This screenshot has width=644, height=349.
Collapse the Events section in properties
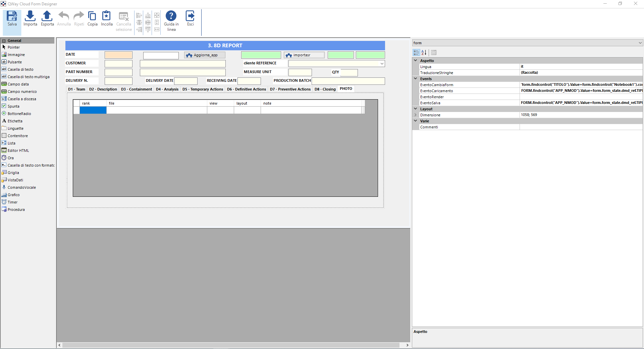416,78
